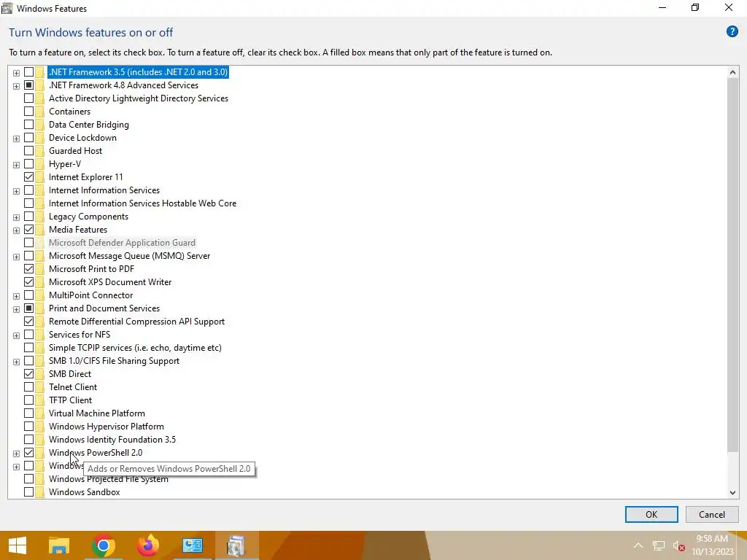Click the folder icon beside Windows Sandbox

40,492
